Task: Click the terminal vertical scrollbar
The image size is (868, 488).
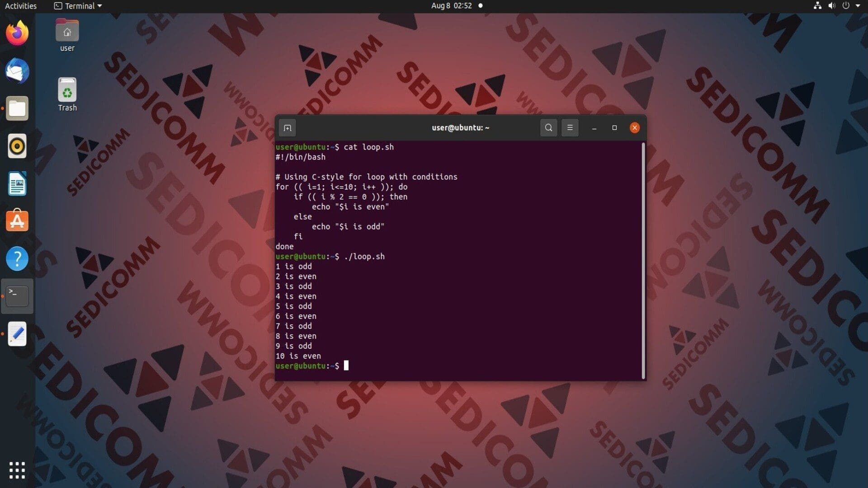Action: (643, 261)
